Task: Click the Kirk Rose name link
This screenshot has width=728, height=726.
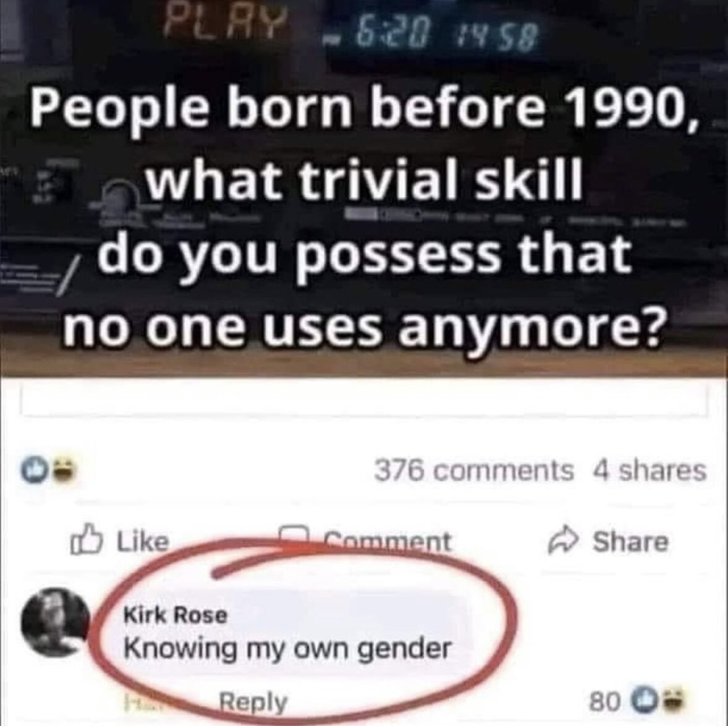Action: [176, 615]
